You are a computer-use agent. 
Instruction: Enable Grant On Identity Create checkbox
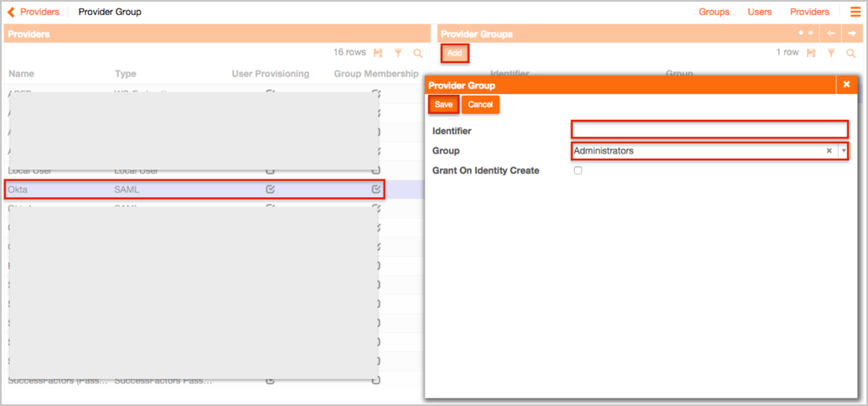point(578,171)
